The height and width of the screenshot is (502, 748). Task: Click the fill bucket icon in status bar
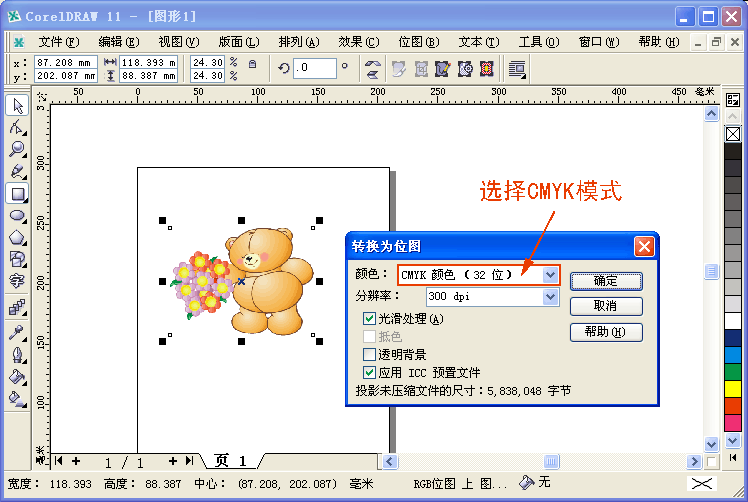point(527,482)
